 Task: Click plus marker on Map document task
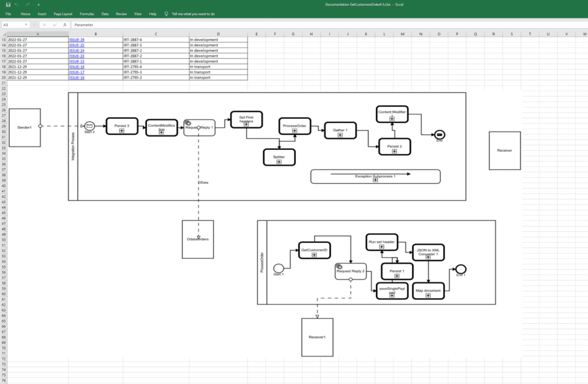(428, 296)
